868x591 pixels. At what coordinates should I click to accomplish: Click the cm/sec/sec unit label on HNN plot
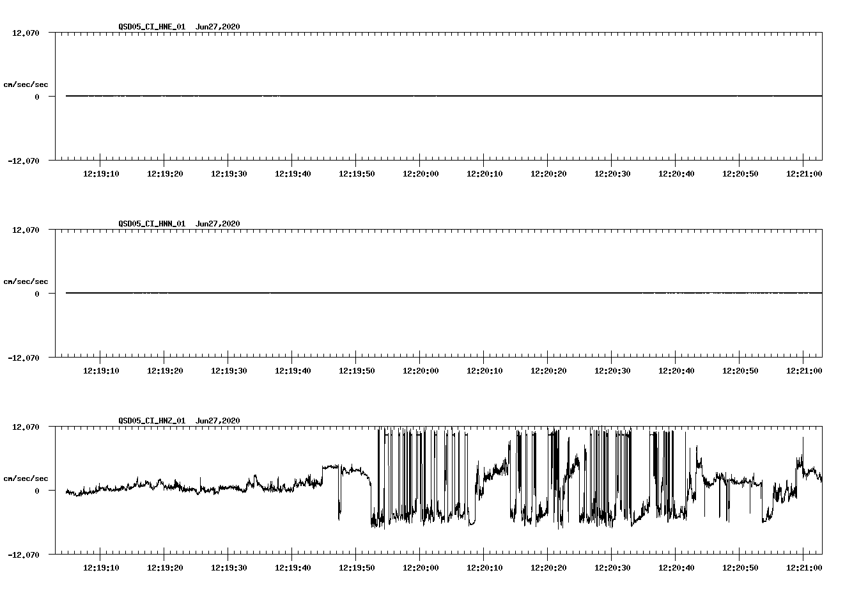pos(26,281)
